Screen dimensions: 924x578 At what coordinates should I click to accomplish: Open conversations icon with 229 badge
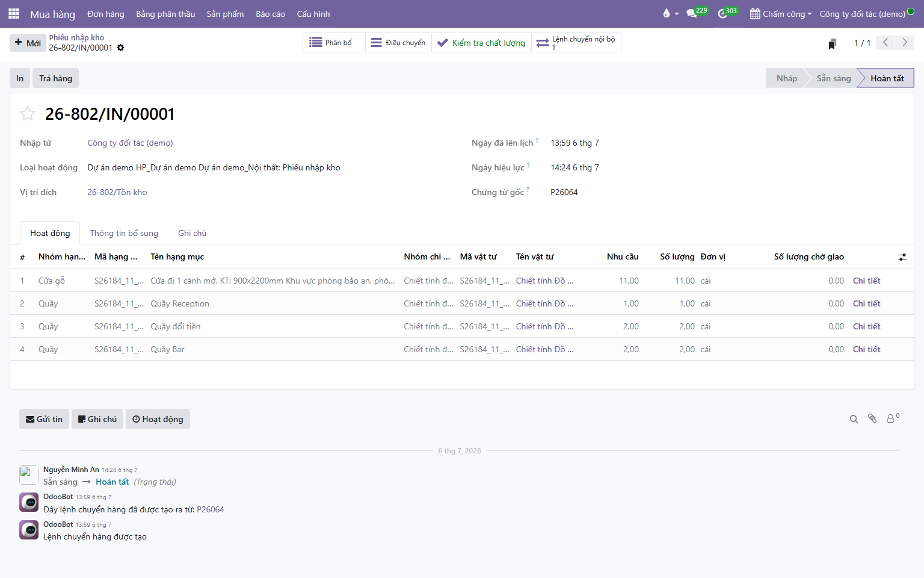point(697,13)
